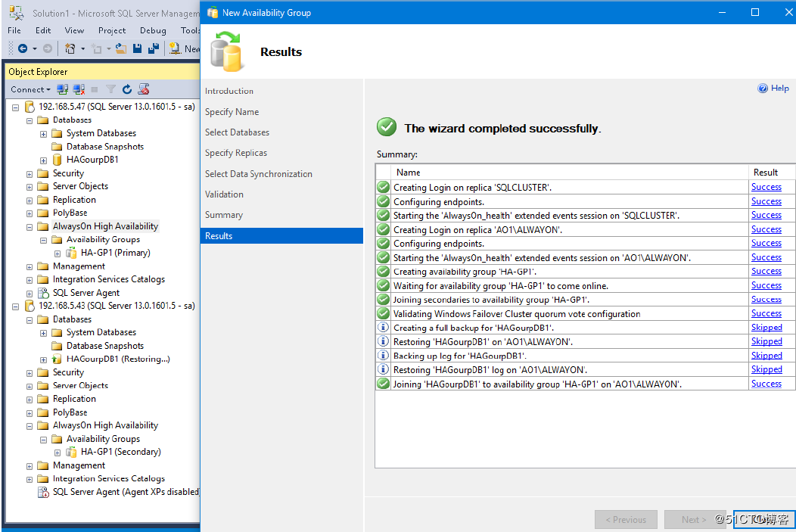Click Success link for Joining 'HAGourpDB1' to group
The width and height of the screenshot is (796, 532).
tap(766, 383)
